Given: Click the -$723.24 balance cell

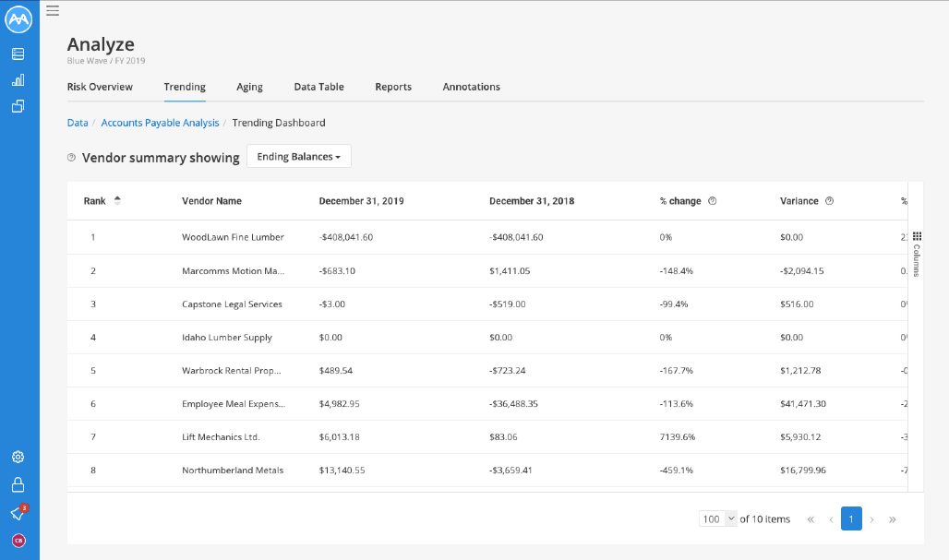Looking at the screenshot, I should [x=507, y=371].
